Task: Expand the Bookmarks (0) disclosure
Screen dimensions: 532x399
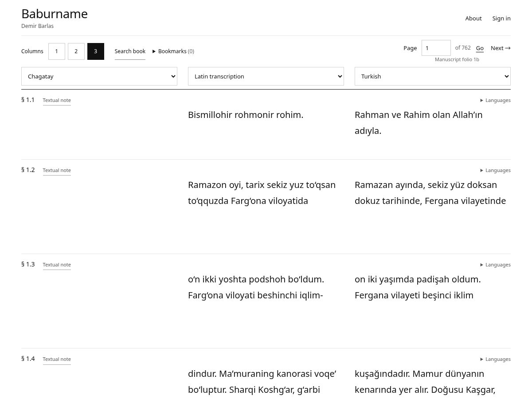Action: tap(173, 51)
